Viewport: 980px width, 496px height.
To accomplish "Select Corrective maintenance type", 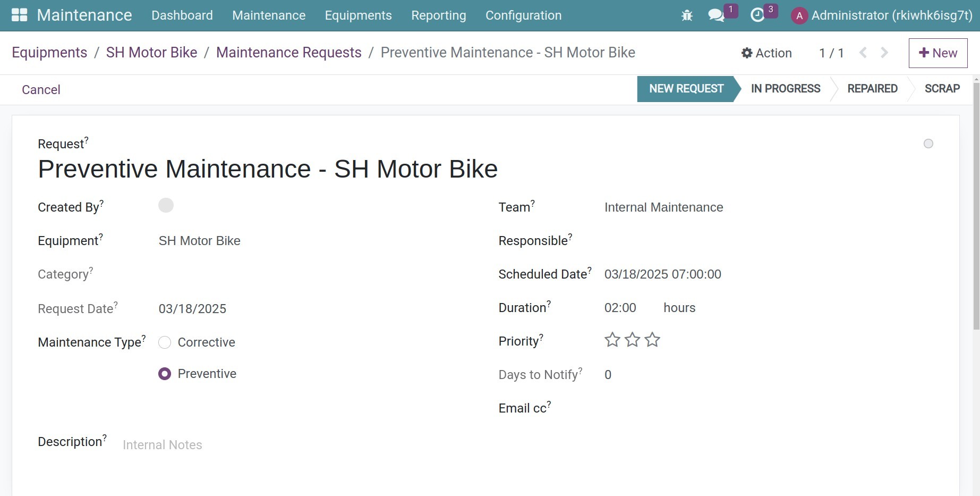I will [x=165, y=342].
